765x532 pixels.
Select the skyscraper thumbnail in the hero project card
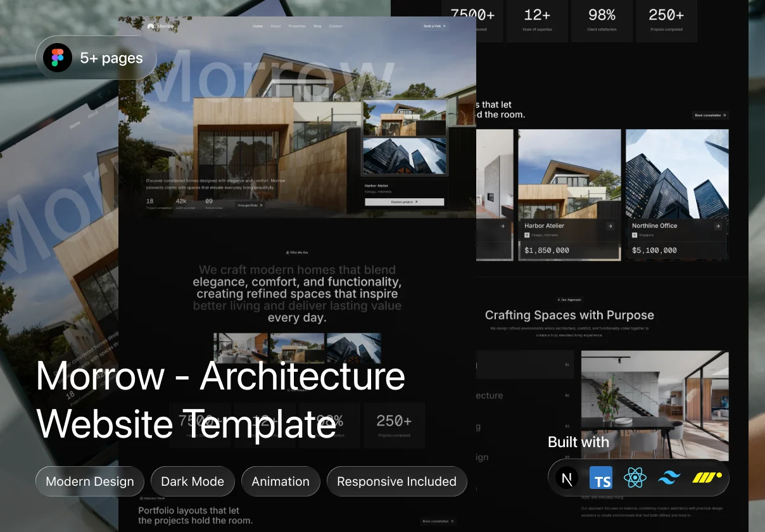404,156
